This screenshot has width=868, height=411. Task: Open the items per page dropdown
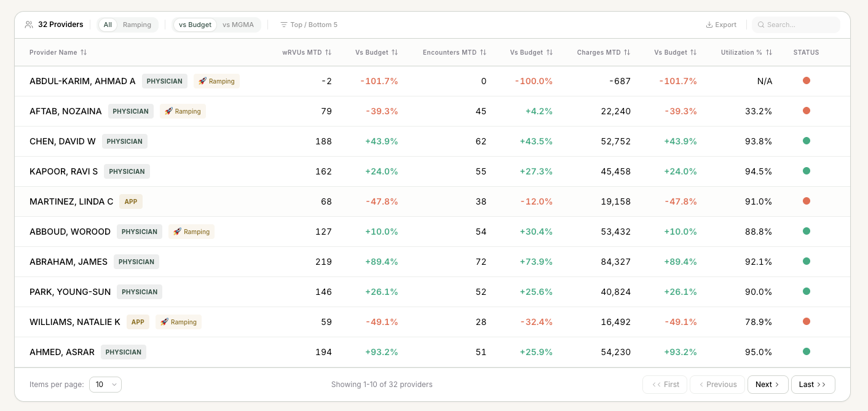tap(105, 385)
